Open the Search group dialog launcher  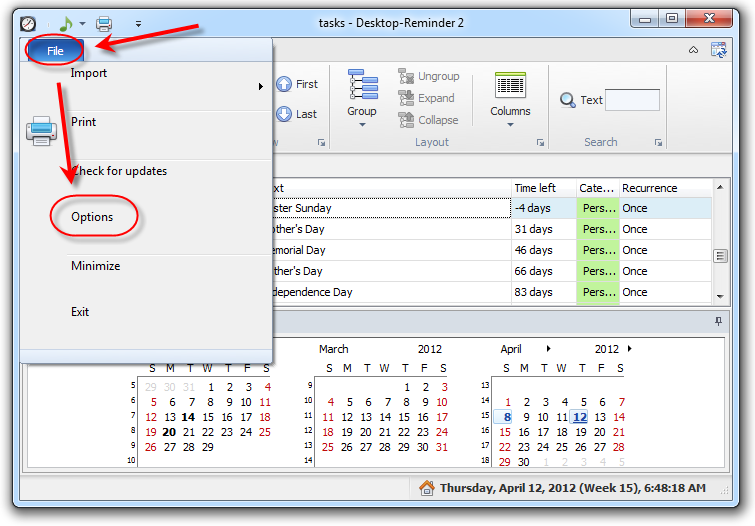(x=658, y=143)
